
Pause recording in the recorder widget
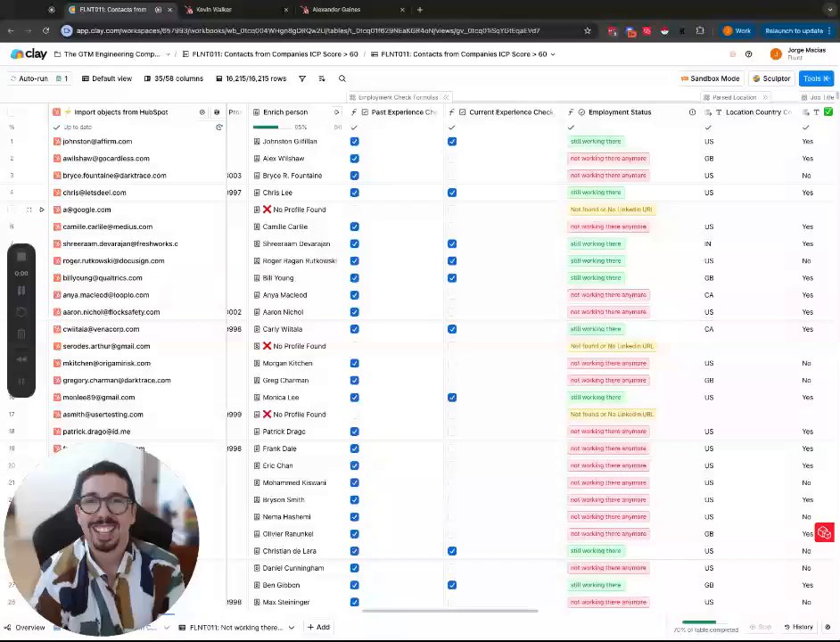pyautogui.click(x=21, y=291)
